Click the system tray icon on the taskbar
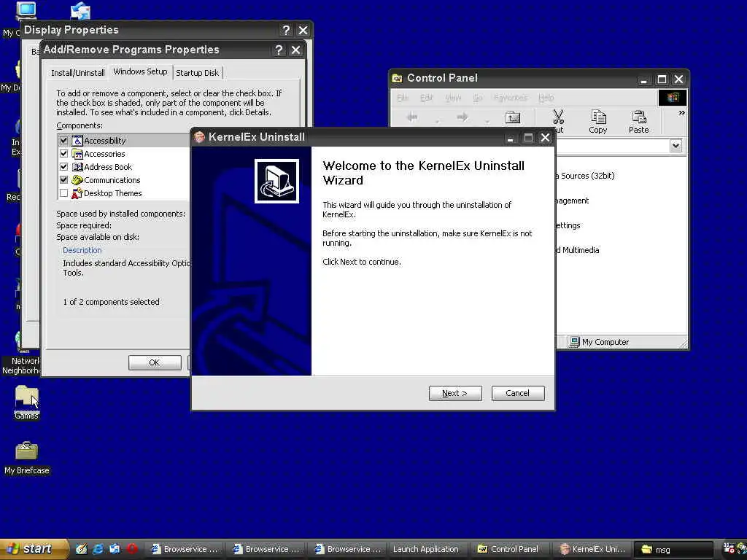The height and width of the screenshot is (560, 747). point(729,548)
